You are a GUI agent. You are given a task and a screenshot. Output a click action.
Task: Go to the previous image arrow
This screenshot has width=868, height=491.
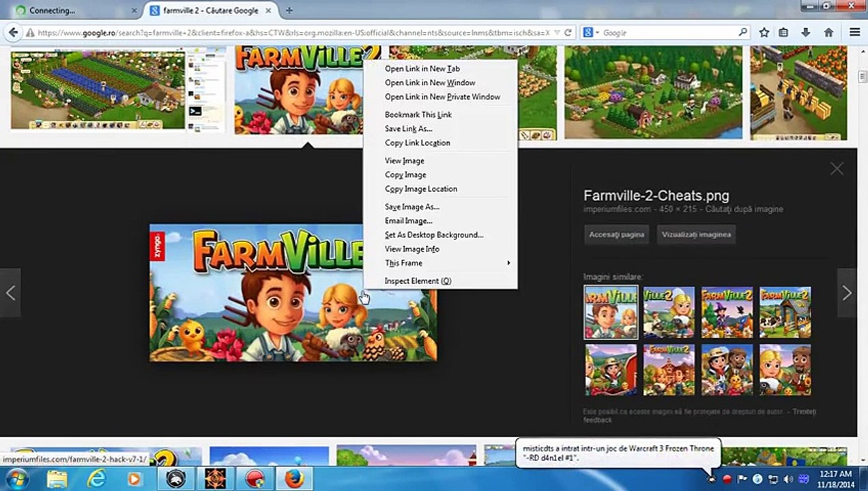tap(10, 293)
